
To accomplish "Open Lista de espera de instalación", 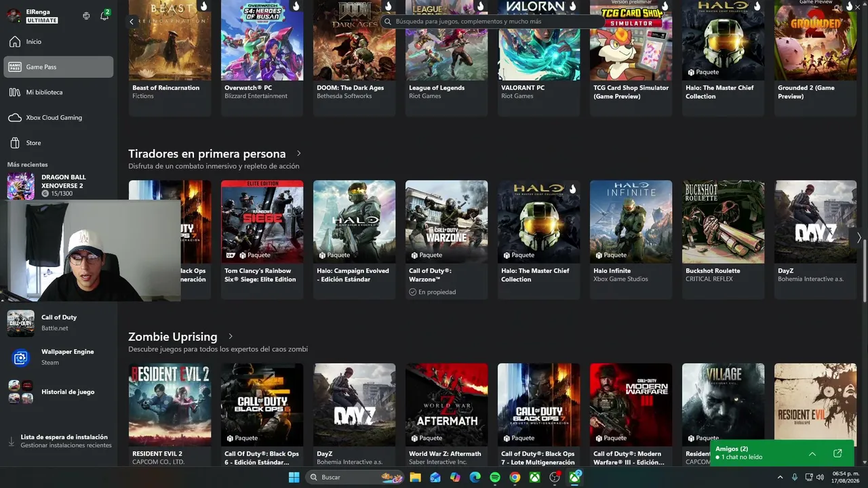I will [x=58, y=441].
